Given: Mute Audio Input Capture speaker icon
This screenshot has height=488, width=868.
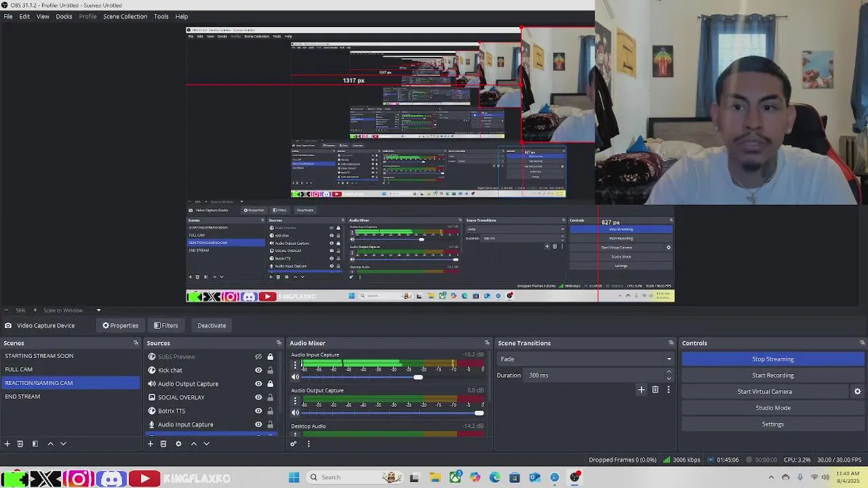Looking at the screenshot, I should coord(295,377).
